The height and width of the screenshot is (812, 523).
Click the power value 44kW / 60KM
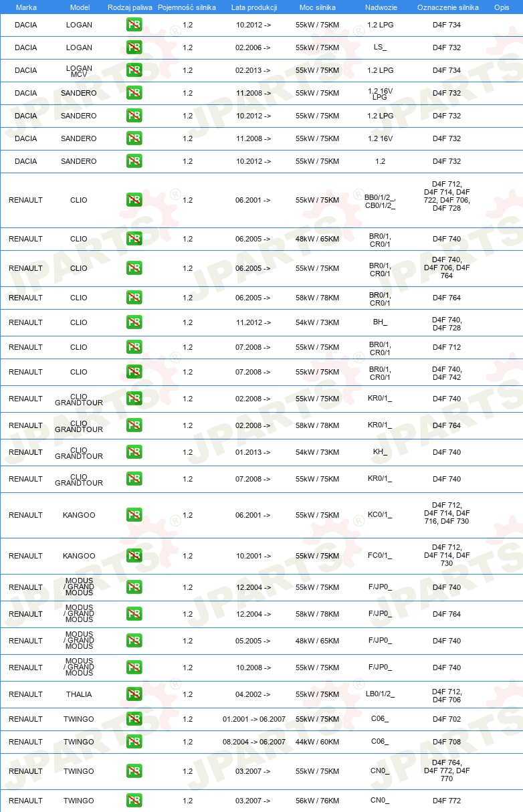pos(317,742)
